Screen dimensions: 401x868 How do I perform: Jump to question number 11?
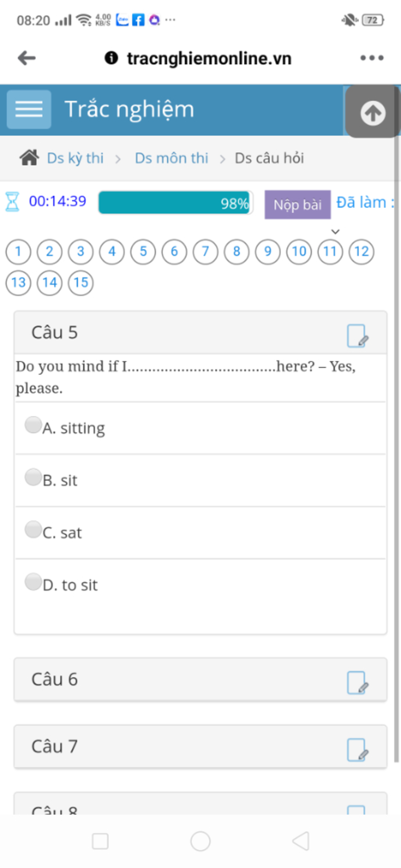pyautogui.click(x=330, y=251)
